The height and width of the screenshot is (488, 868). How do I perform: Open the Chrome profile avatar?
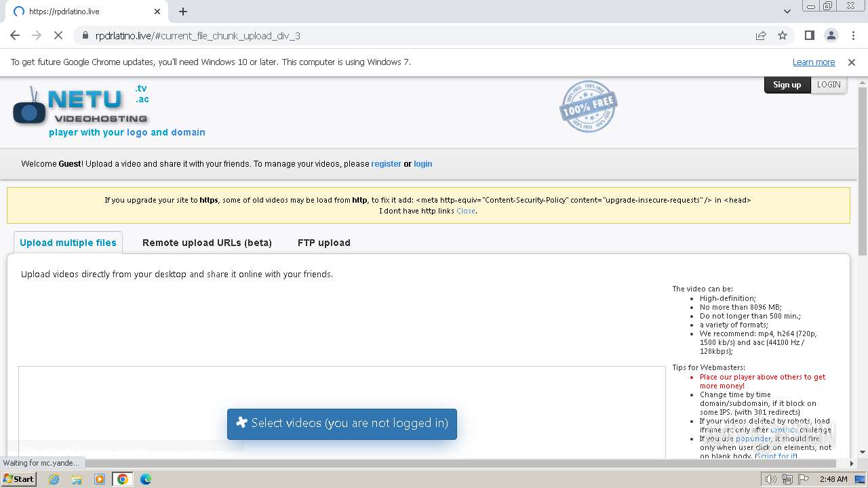tap(831, 35)
